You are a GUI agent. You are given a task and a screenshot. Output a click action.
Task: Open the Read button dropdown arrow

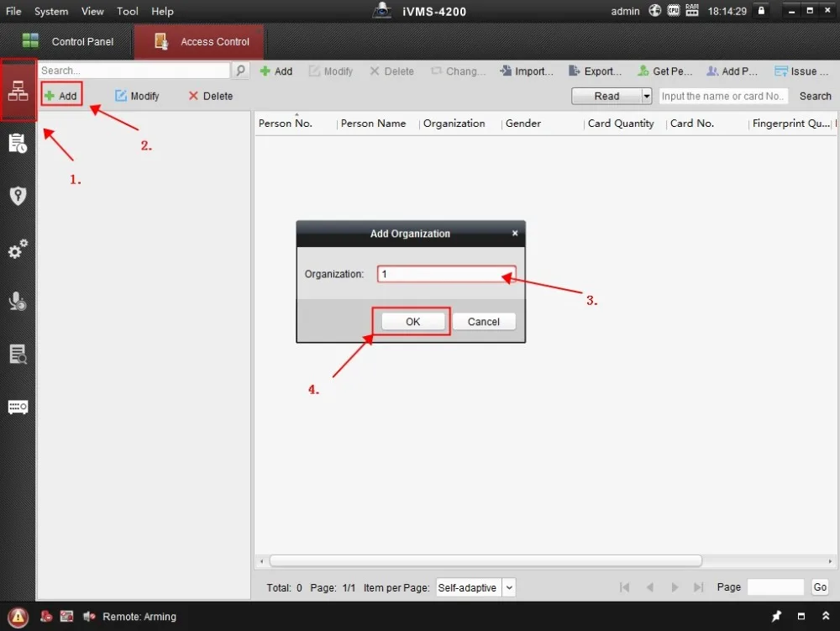click(647, 96)
